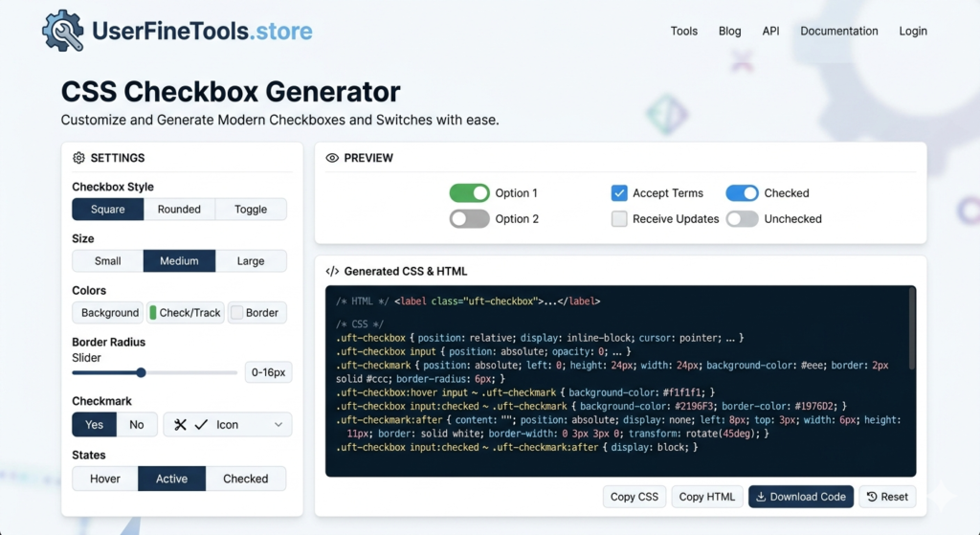Screen dimensions: 980x535
Task: Click the X cross icon in Checkmark selector
Action: point(180,425)
